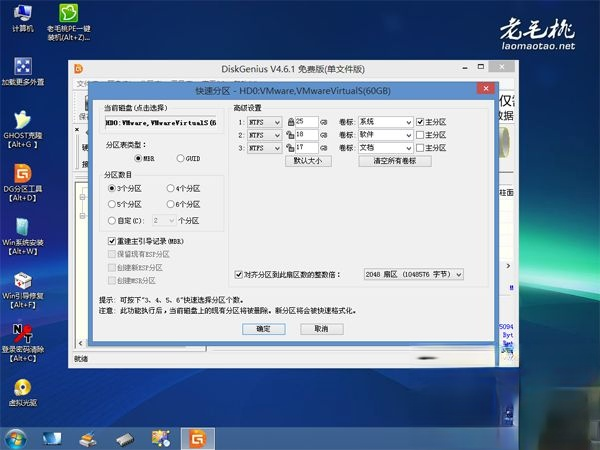Image resolution: width=600 pixels, height=450 pixels.
Task: Click 取消 to cancel
Action: point(321,329)
